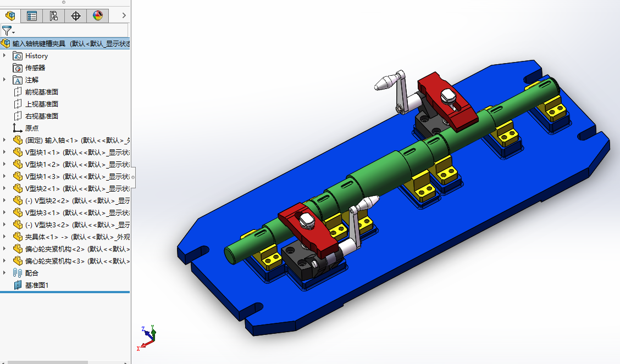Click the V型块2<2> part icon

[18, 200]
